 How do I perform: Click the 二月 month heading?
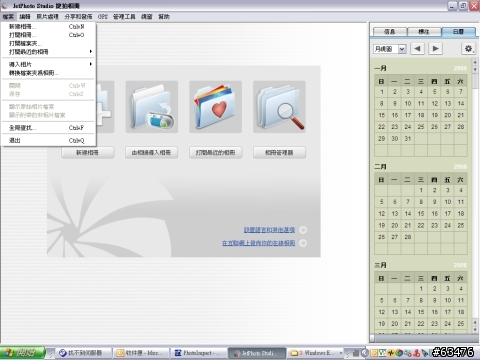[381, 167]
